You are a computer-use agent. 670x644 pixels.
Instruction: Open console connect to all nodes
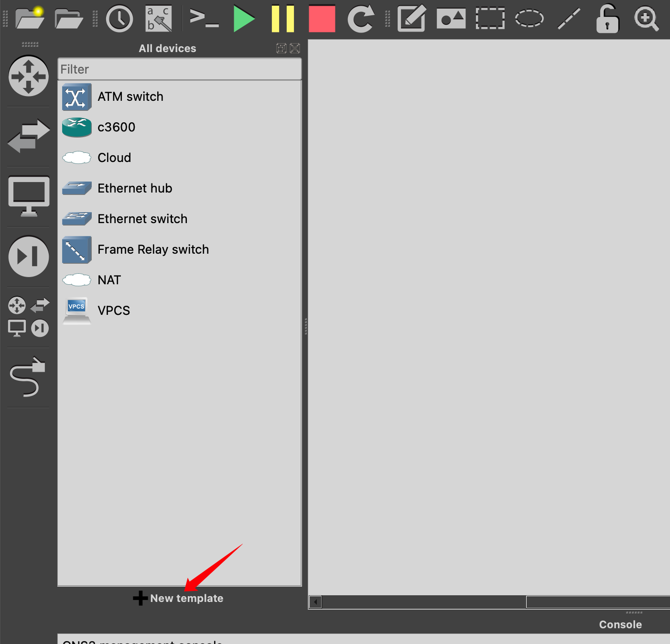pos(204,19)
